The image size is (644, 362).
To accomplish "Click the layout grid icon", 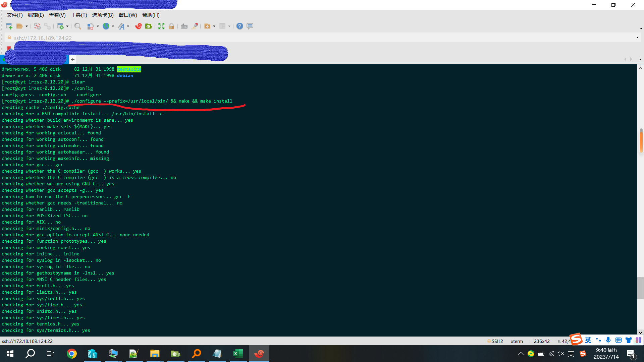I will (222, 26).
